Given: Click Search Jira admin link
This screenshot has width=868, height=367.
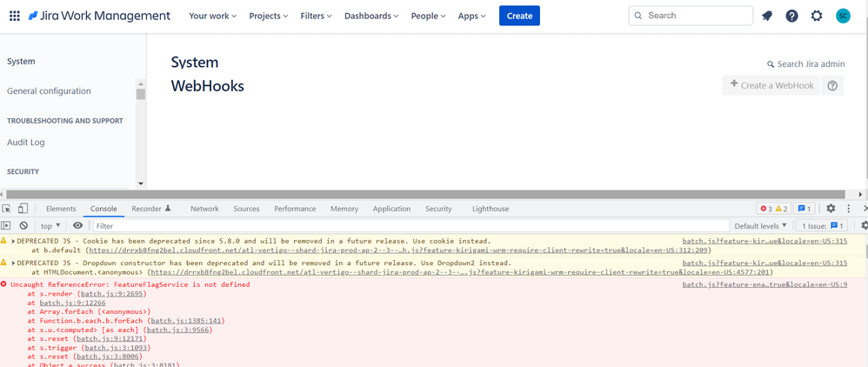Looking at the screenshot, I should (806, 64).
